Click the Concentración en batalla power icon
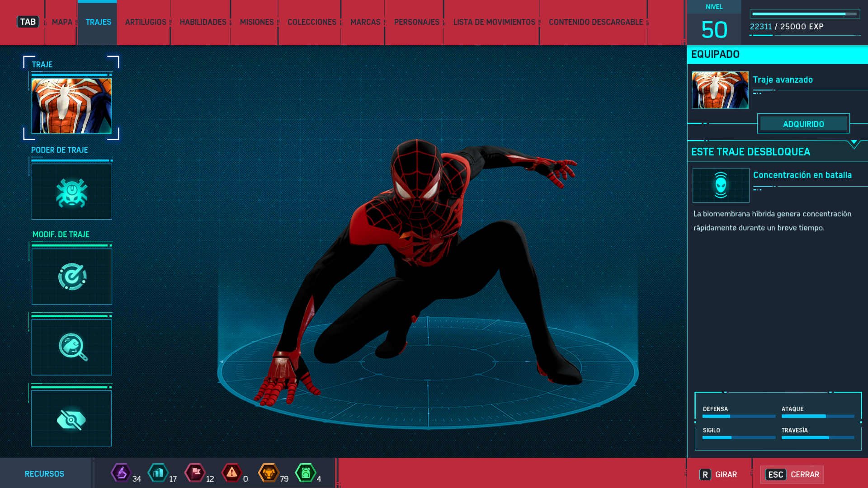868x488 pixels. pos(721,185)
